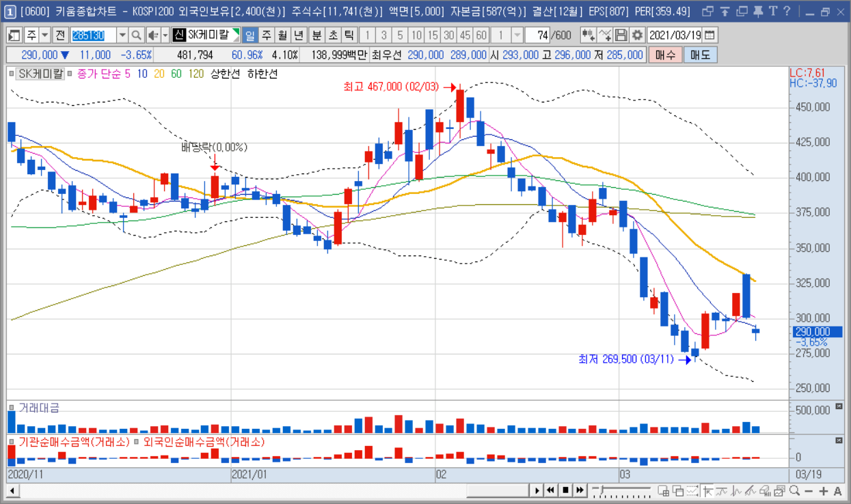Click the line-draw chart icon beside the save disk
This screenshot has width=851, height=504.
click(x=604, y=36)
